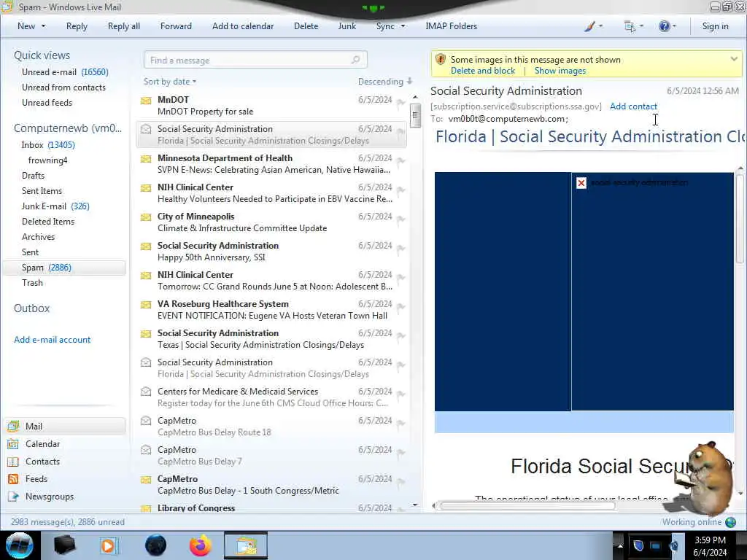Click the Delete and block link
Viewport: 747px width, 560px height.
click(x=483, y=71)
